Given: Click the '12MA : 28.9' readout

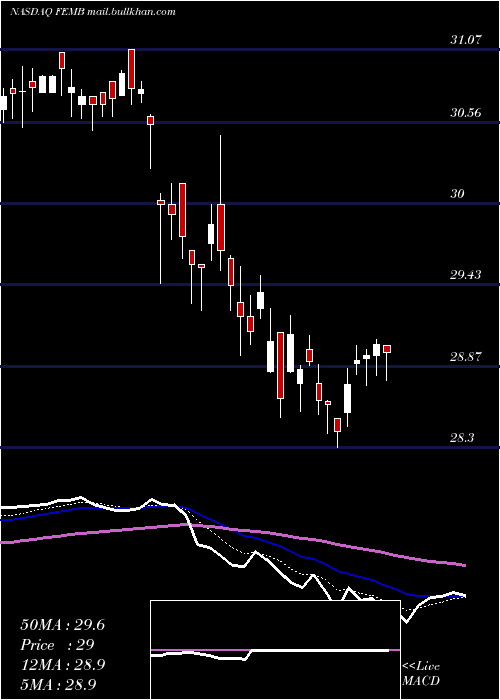Looking at the screenshot, I should (x=62, y=665).
